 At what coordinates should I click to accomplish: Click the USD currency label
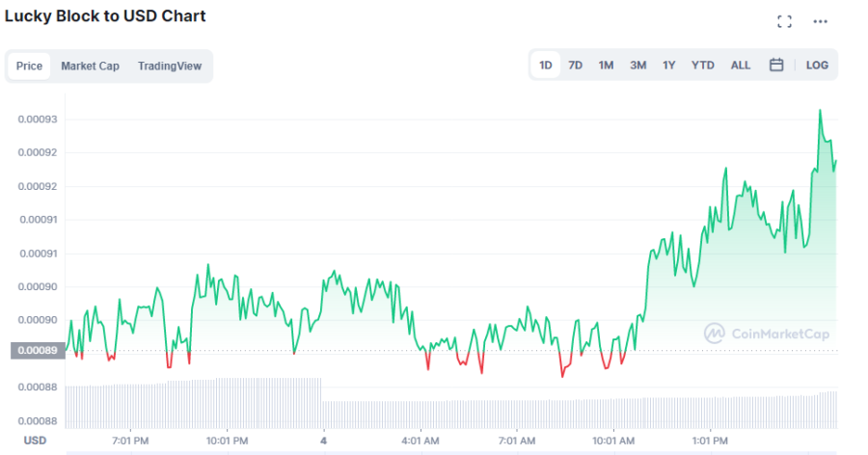click(35, 441)
